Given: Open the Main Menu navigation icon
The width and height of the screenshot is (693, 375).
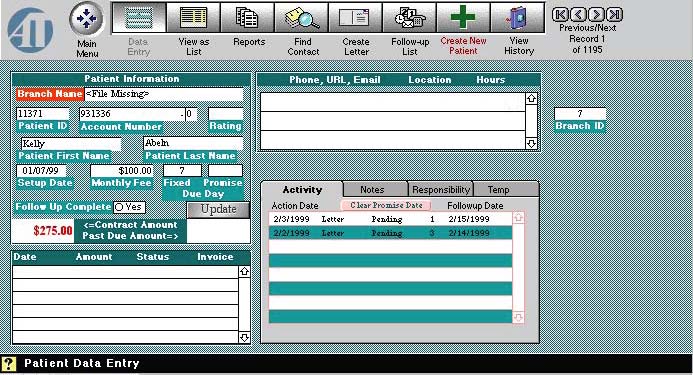Looking at the screenshot, I should pos(87,19).
